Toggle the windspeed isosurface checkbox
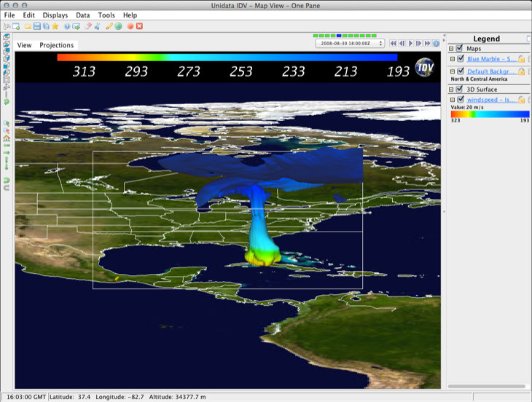532x402 pixels. (x=461, y=99)
